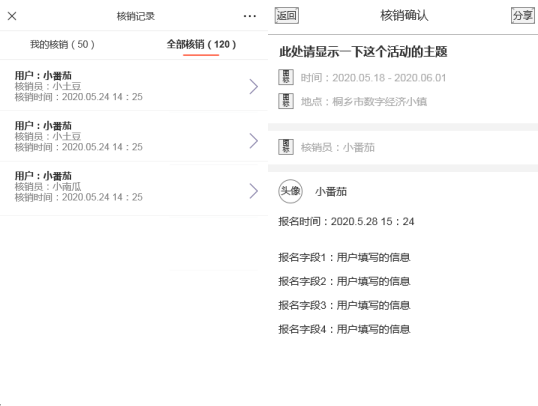Click the icon beside 核销员：小番茄

tap(286, 147)
